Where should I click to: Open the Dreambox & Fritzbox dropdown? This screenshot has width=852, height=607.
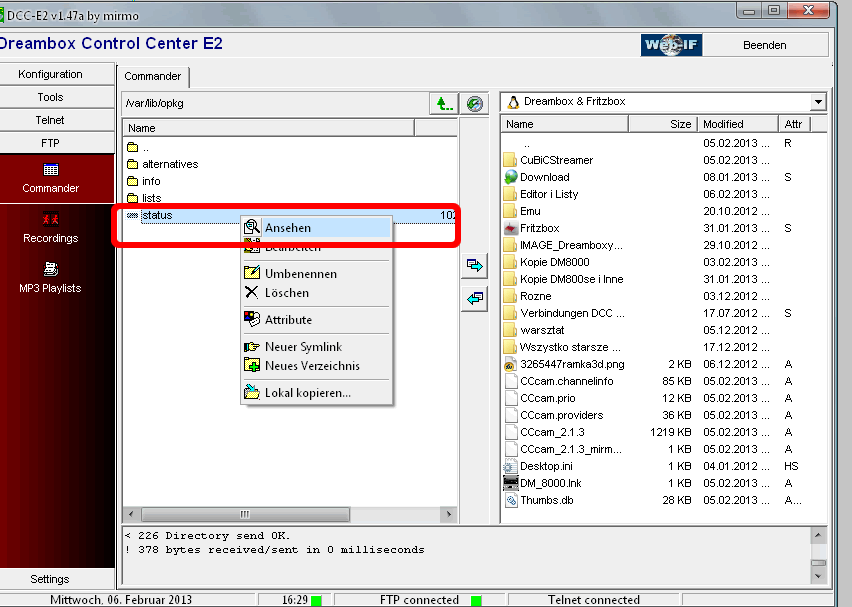[818, 102]
